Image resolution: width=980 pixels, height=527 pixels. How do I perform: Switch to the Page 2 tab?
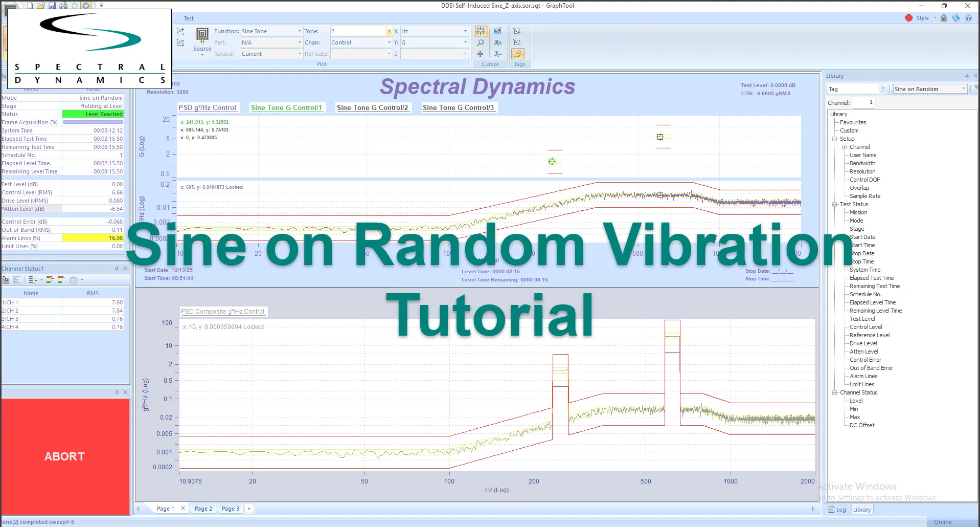(203, 508)
